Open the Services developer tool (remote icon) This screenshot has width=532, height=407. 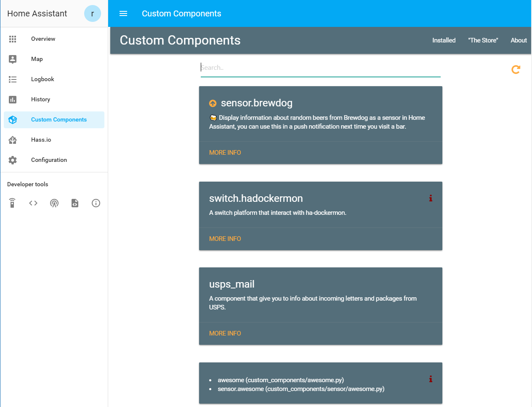(x=12, y=203)
